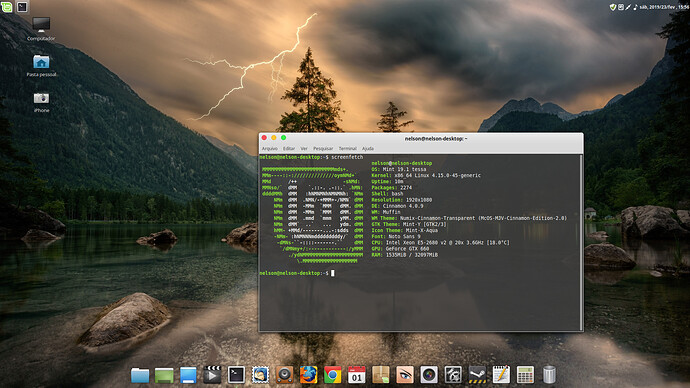
Task: Open the eye image viewer icon in dock
Action: [405, 375]
